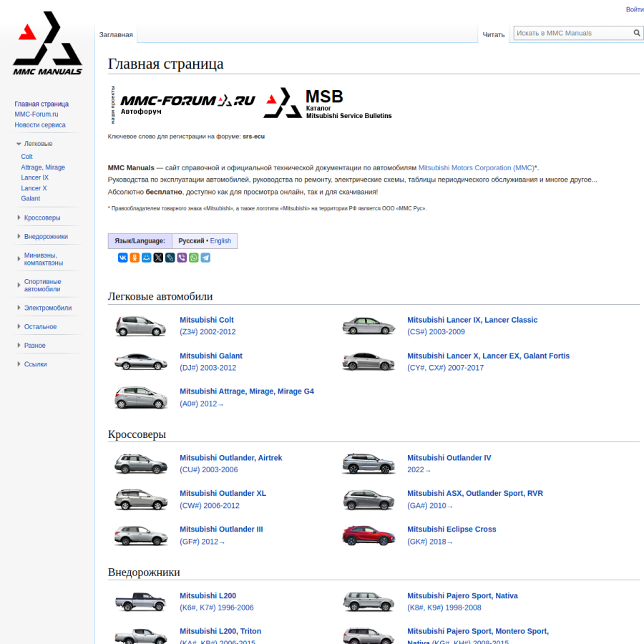Open Mitsubishi Eclipse Cross link
644x644 pixels.
pos(452,529)
